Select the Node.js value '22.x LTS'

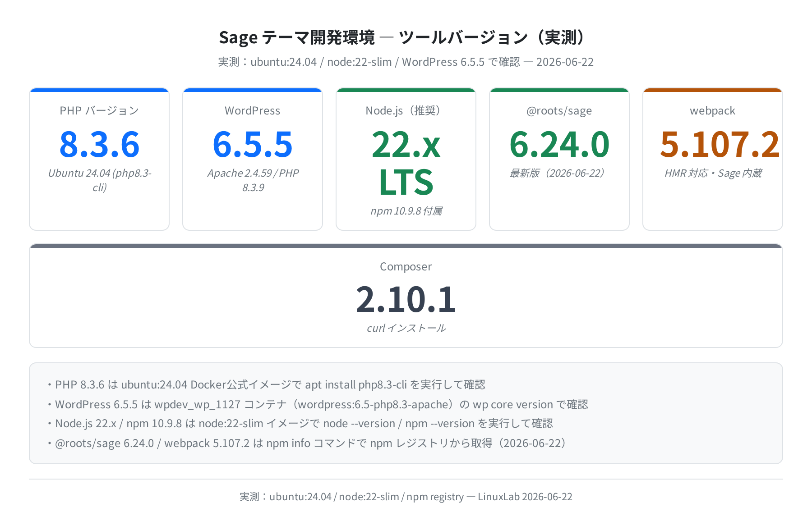pyautogui.click(x=406, y=163)
